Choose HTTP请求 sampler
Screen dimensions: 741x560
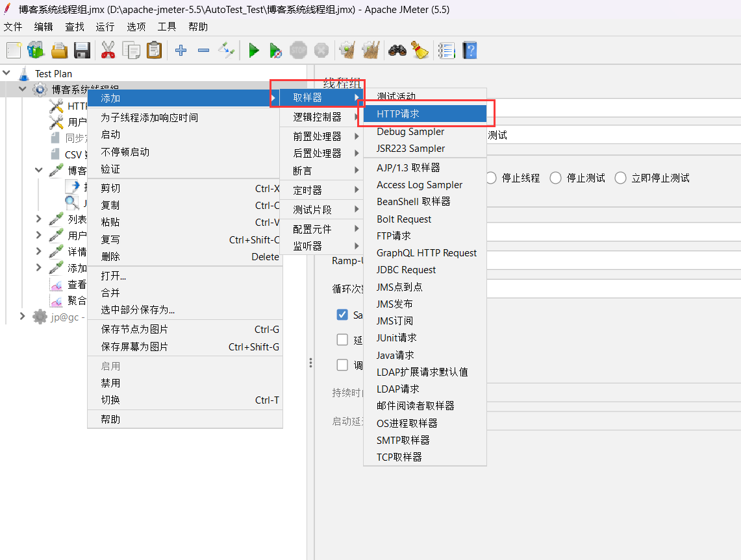(x=425, y=114)
